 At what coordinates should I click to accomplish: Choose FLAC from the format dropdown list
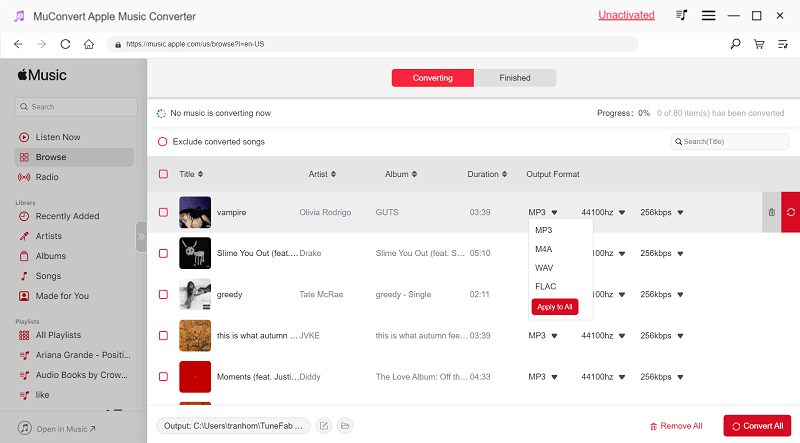(546, 287)
